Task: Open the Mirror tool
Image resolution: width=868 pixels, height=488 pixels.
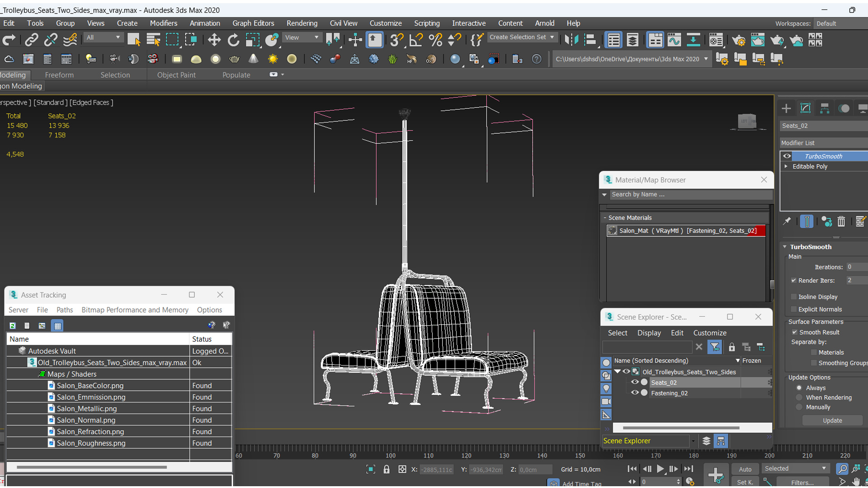Action: click(x=571, y=40)
